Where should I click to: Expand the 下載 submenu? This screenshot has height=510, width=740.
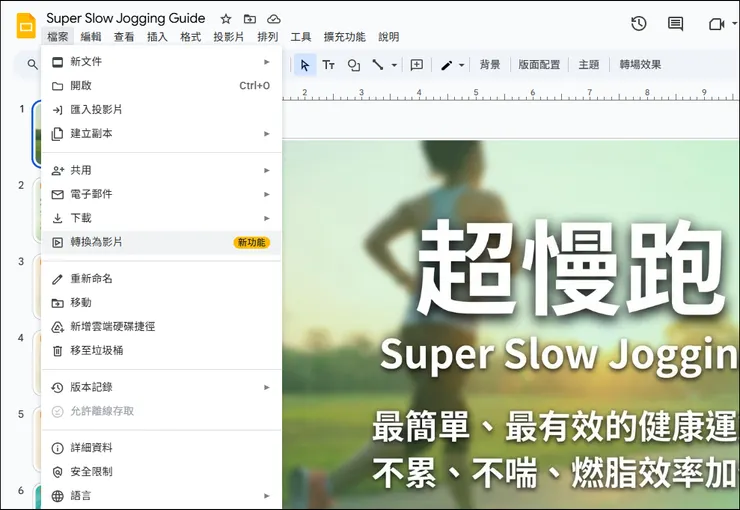click(161, 218)
